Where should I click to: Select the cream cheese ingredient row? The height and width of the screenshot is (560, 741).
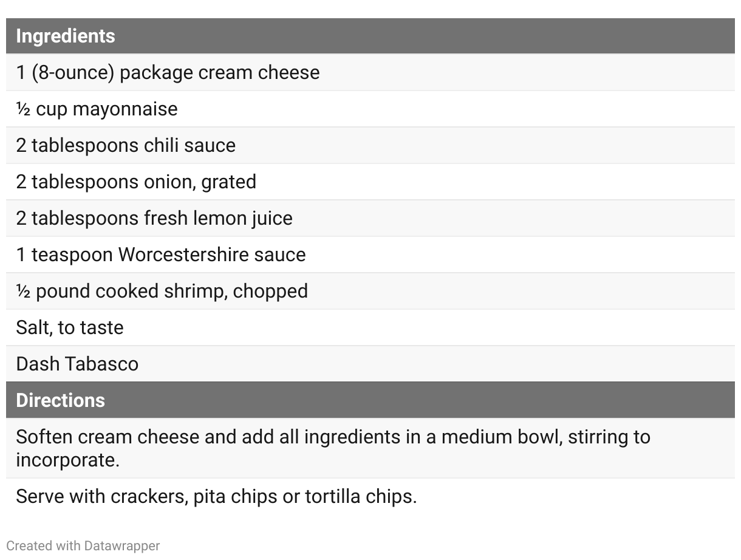[x=168, y=72]
